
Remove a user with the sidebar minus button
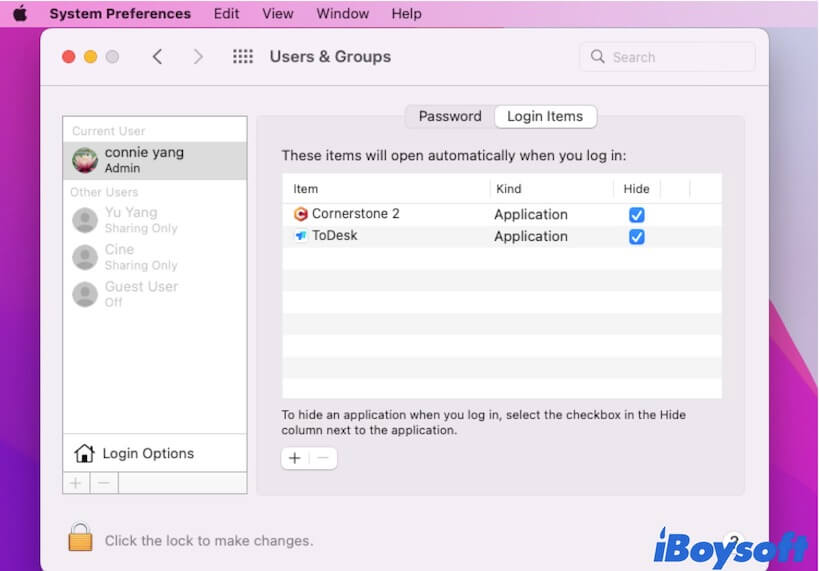pyautogui.click(x=104, y=483)
